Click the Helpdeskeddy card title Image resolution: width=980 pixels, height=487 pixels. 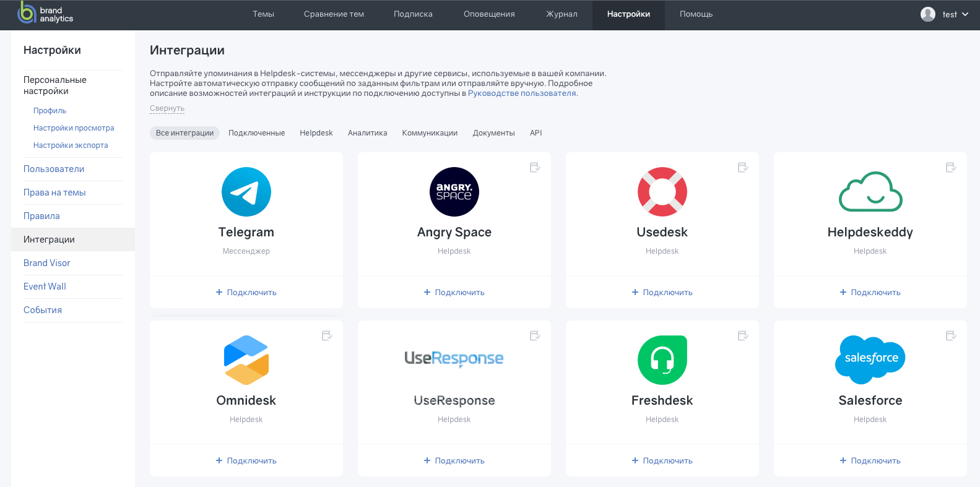(870, 233)
